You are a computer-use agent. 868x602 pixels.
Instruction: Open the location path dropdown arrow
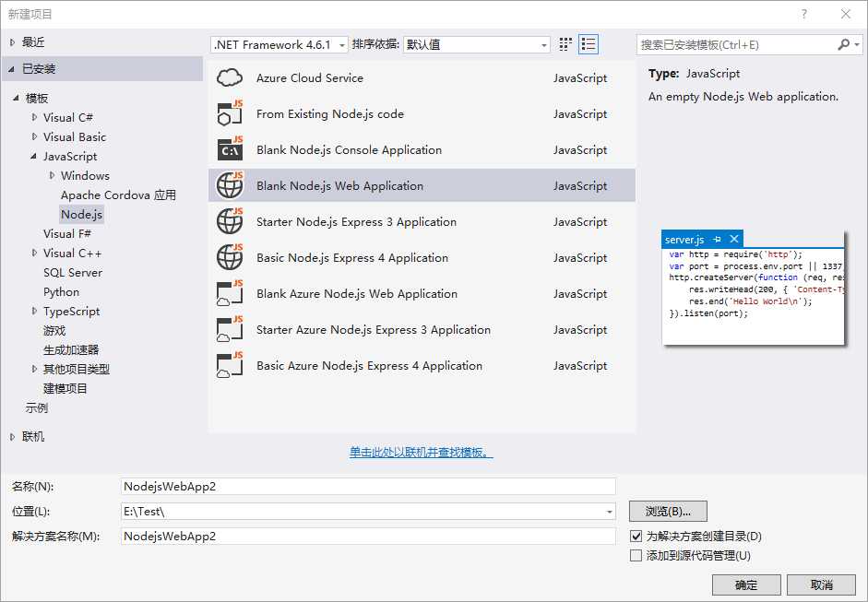pos(609,512)
